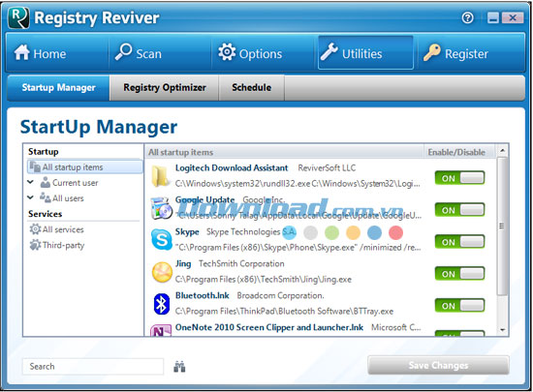Screen dimensions: 533x392
Task: Click the Skype entry name
Action: (187, 231)
